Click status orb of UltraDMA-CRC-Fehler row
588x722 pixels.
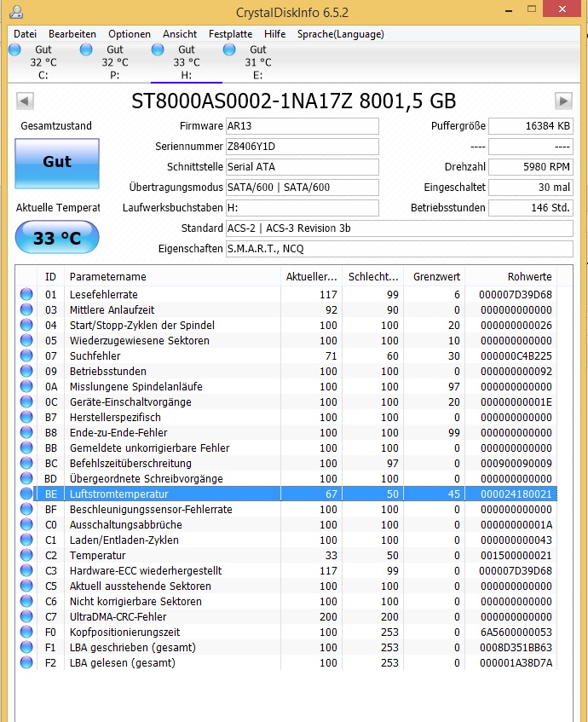click(x=26, y=616)
